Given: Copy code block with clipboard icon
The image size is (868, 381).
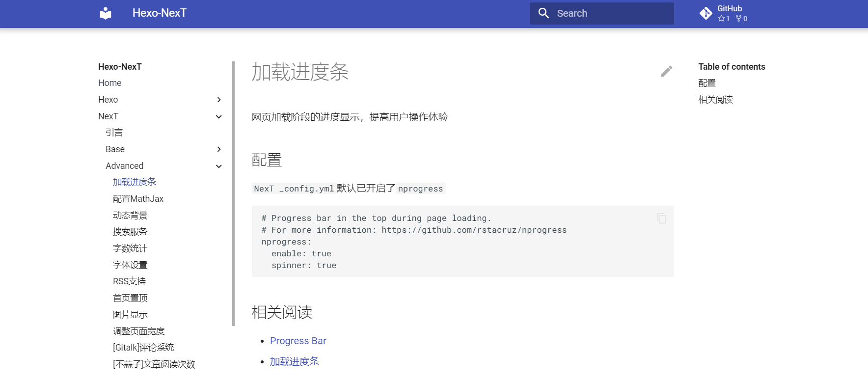Looking at the screenshot, I should [661, 218].
